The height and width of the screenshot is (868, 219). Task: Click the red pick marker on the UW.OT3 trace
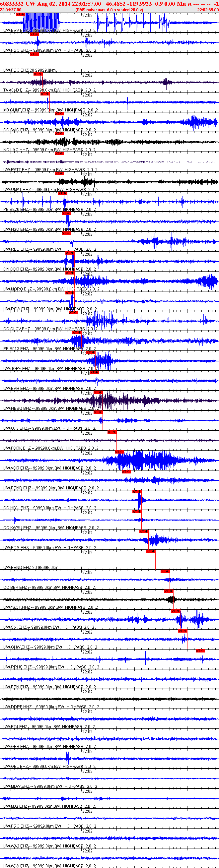coord(98,412)
